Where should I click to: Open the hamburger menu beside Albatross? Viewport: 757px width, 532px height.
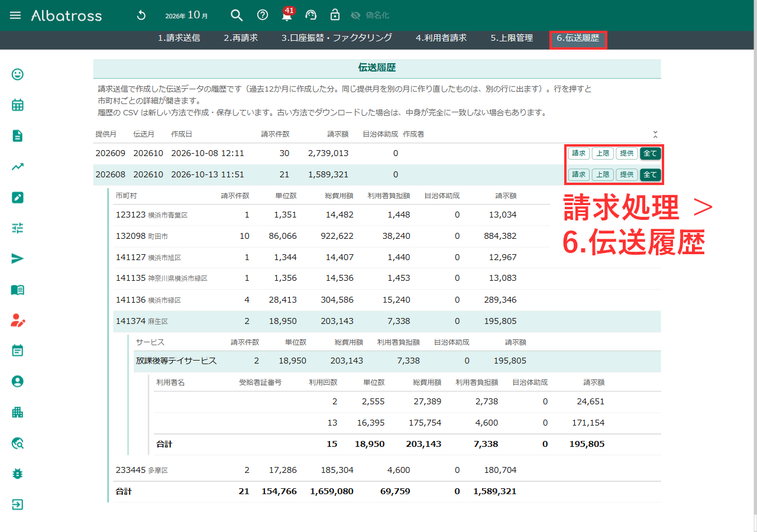point(15,15)
